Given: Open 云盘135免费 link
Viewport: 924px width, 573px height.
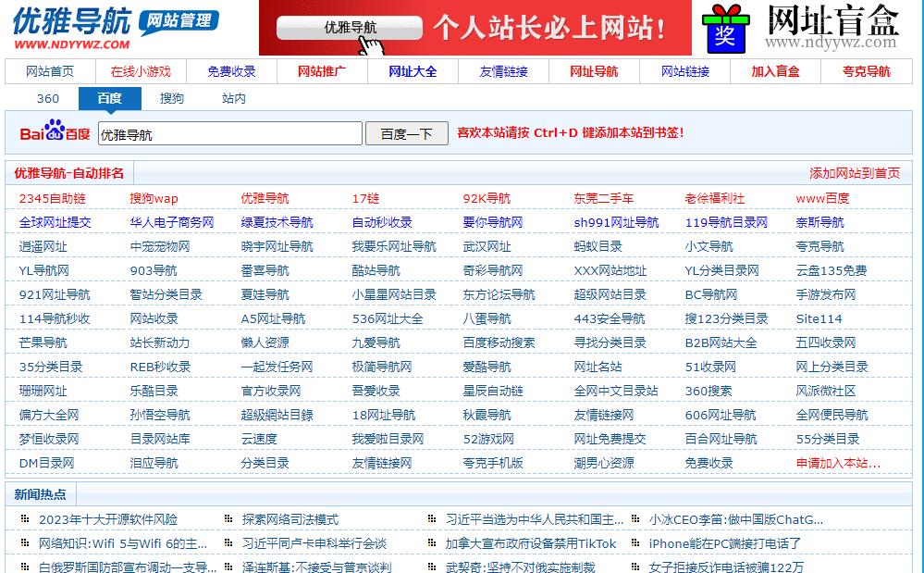Looking at the screenshot, I should click(x=831, y=270).
